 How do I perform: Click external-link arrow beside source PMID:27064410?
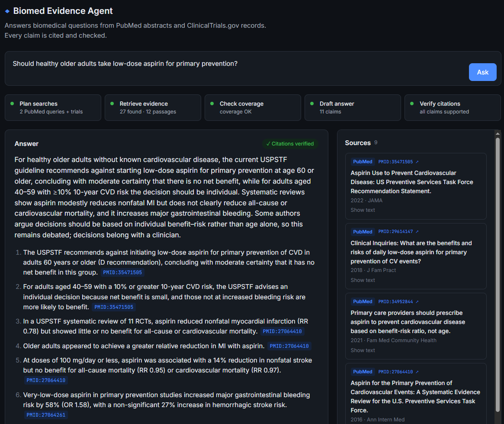[x=417, y=372]
